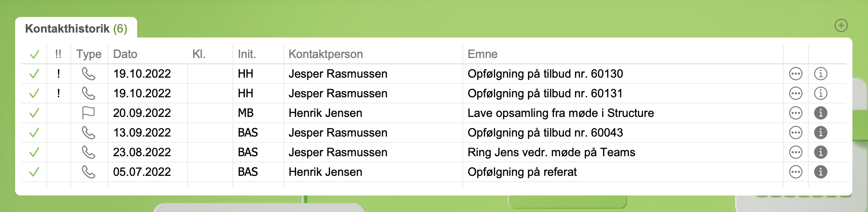Click phone icon on the 05.07.2022 row
Viewport: 868px width, 212px height.
(x=89, y=172)
